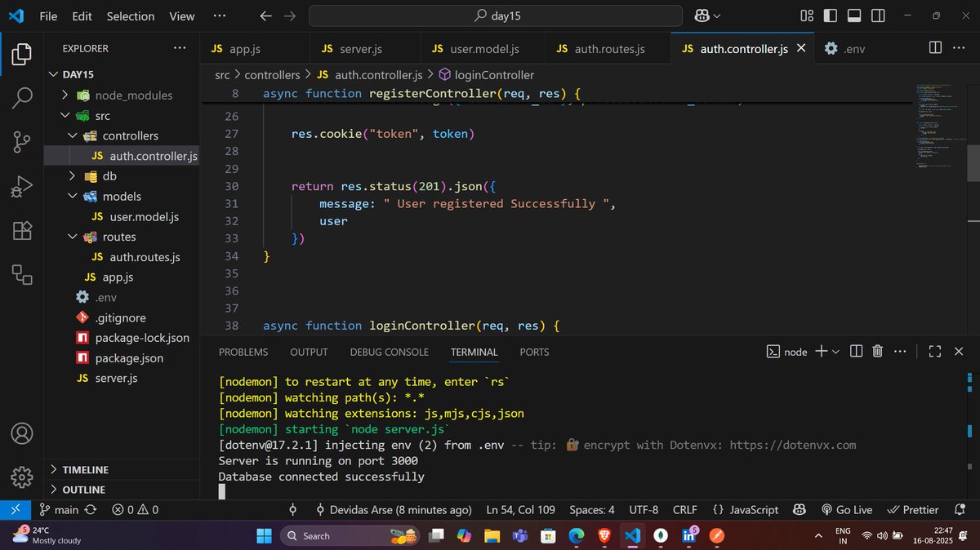Open Manage gear in activity bar
Screen dimensions: 980x550
(22, 476)
